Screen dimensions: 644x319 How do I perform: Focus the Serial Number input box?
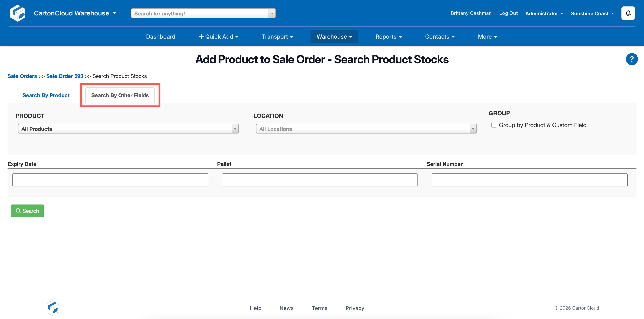tap(529, 180)
